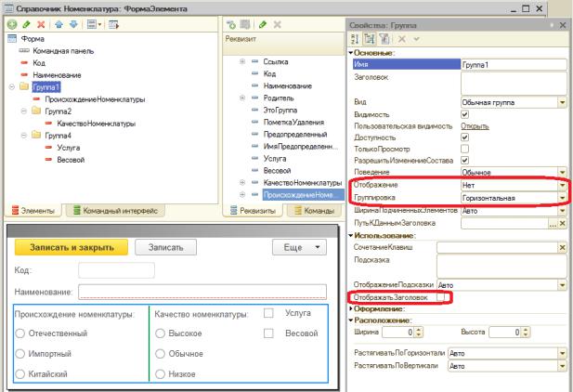573x392 pixels.
Task: Click the confirm checkmark in properties toolbar
Action: coord(416,38)
